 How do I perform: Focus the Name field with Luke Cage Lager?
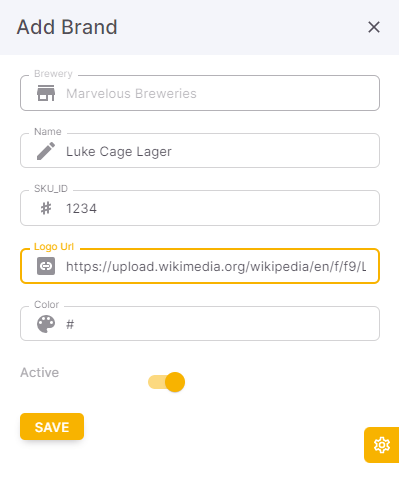tap(200, 151)
